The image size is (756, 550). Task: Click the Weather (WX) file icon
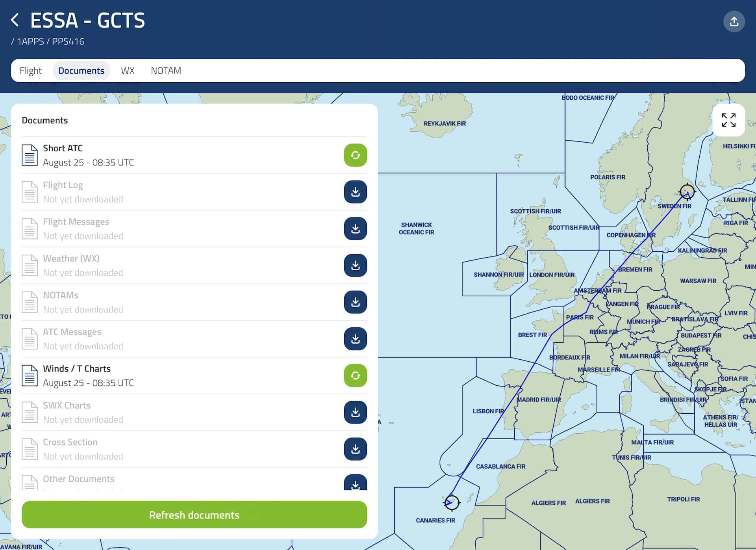coord(30,265)
